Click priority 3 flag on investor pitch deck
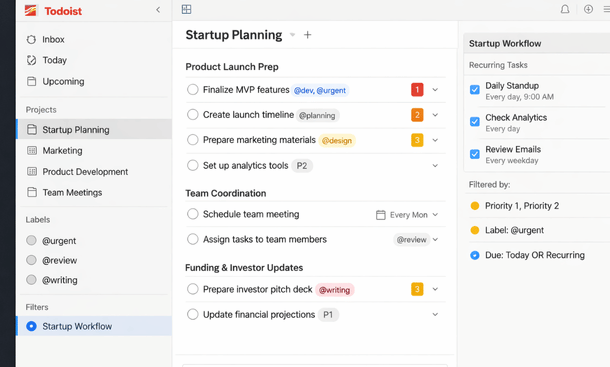Viewport: 610px width, 367px height. point(417,289)
